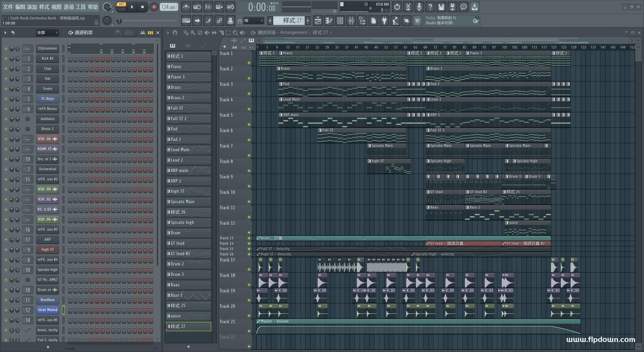Select the playlist slip tool
644x352 pixels.
tap(214, 33)
